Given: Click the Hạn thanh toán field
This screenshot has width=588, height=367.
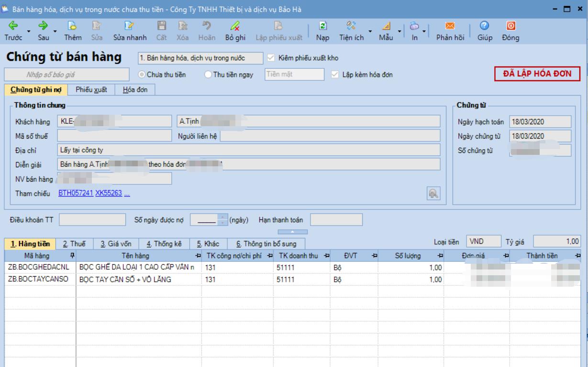Looking at the screenshot, I should click(x=336, y=220).
